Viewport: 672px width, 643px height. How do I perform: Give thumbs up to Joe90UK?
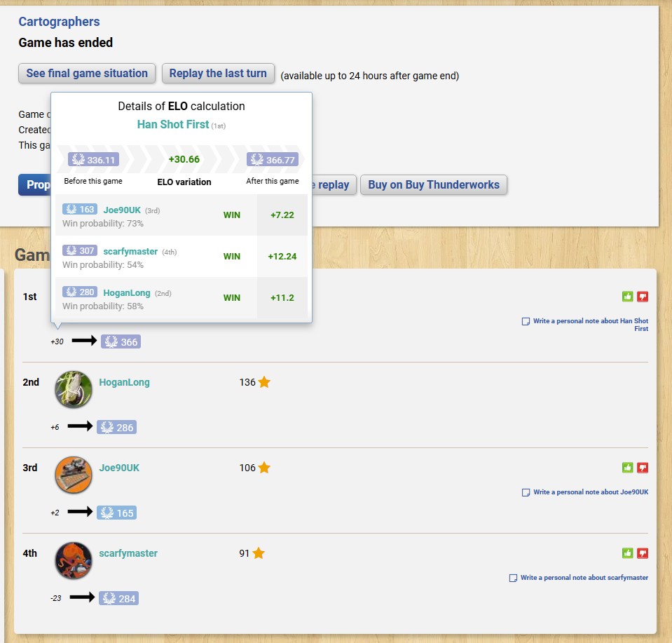pyautogui.click(x=627, y=468)
